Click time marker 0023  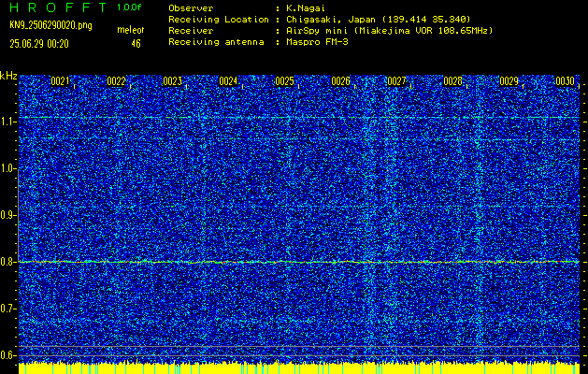click(x=173, y=81)
